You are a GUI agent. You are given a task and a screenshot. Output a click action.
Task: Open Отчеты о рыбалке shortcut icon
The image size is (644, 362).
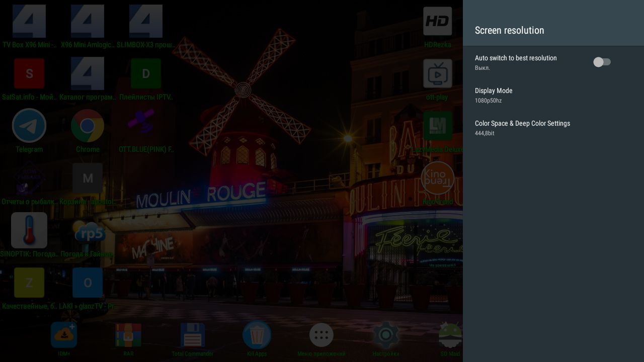point(29,178)
